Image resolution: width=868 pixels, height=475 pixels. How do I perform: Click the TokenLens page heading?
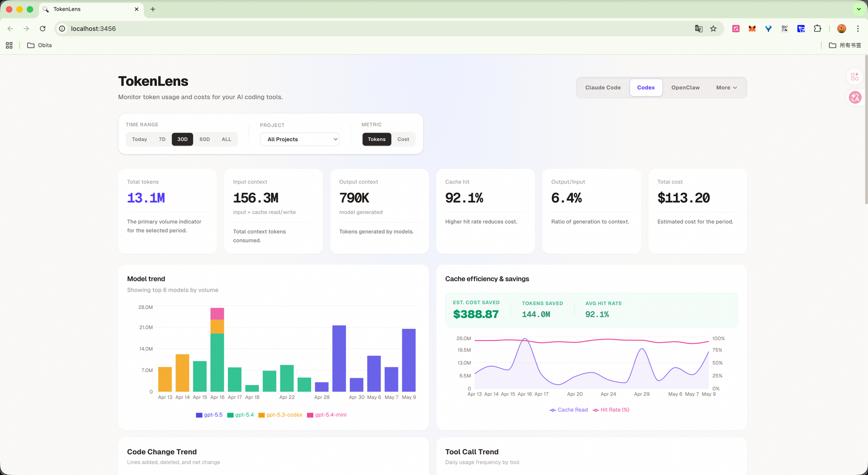pos(153,81)
